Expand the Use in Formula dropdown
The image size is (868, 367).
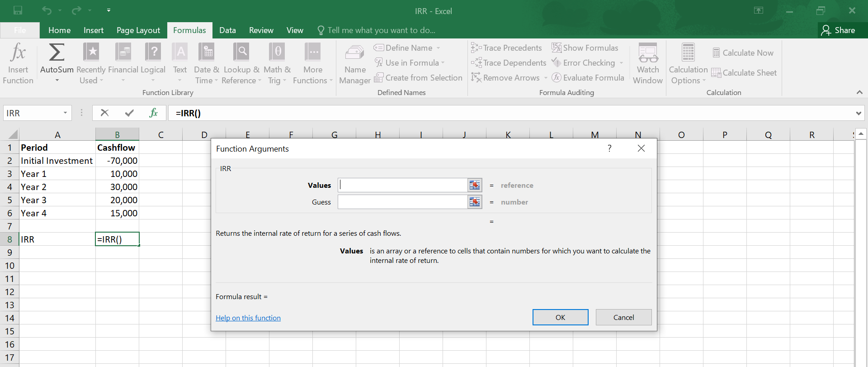[443, 63]
